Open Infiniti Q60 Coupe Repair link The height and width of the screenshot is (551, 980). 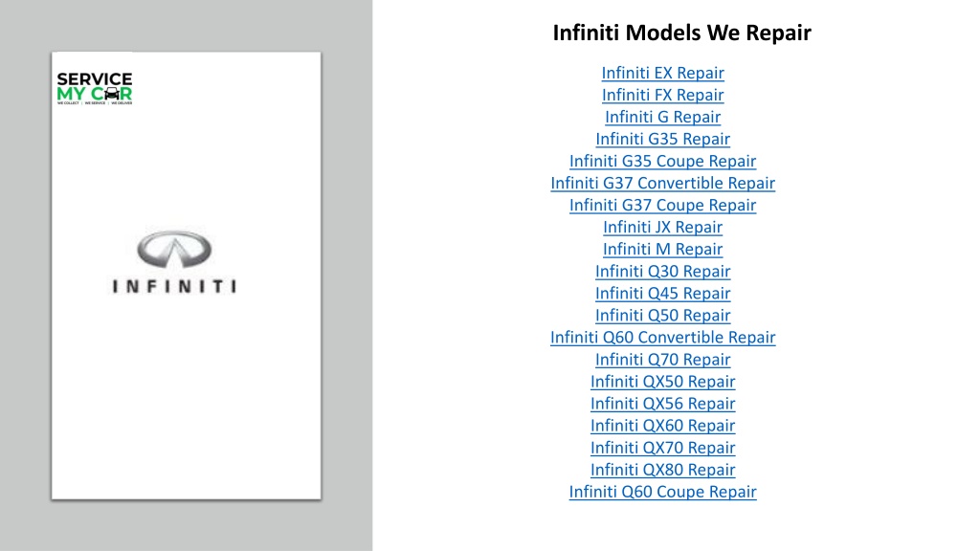662,492
